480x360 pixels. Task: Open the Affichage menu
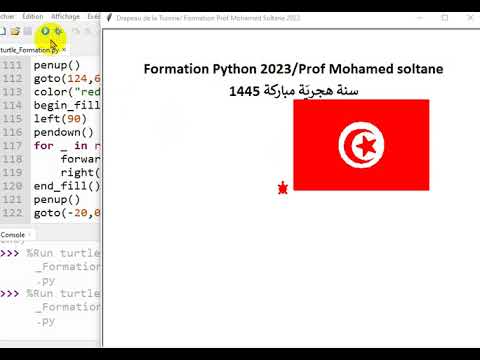point(65,16)
